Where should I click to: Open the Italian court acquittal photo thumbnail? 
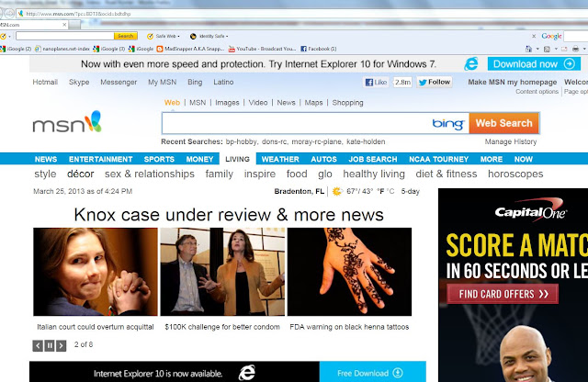[96, 272]
